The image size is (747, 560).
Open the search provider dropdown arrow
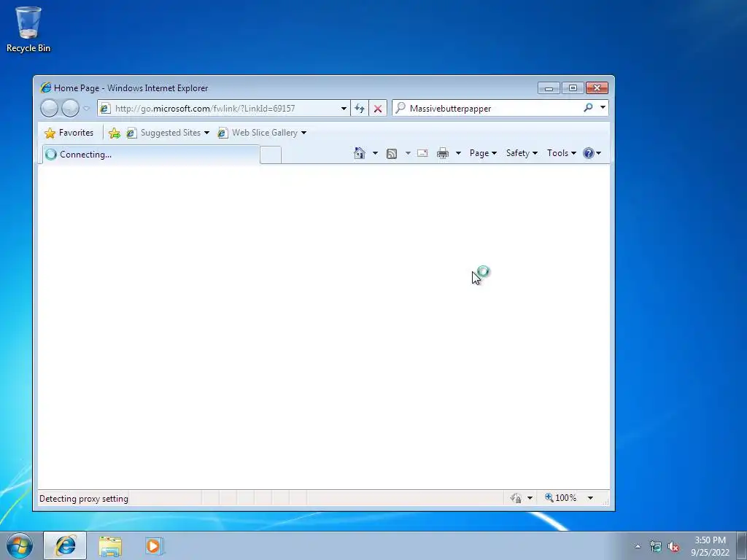tap(603, 108)
